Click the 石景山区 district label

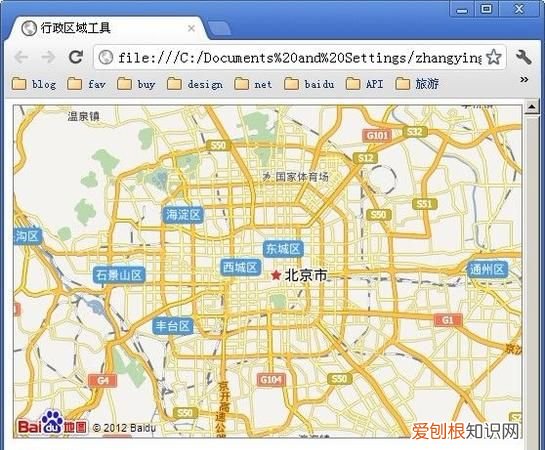pyautogui.click(x=119, y=275)
